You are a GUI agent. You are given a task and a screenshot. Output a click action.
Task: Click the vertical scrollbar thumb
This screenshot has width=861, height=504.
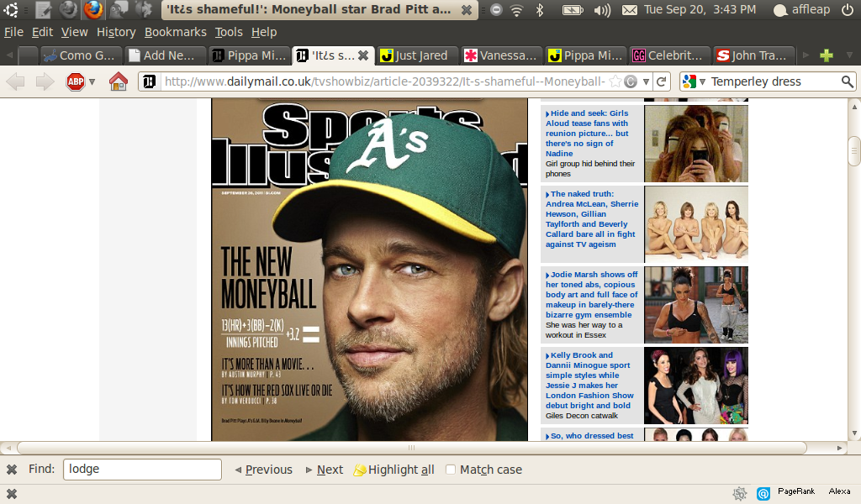(854, 150)
